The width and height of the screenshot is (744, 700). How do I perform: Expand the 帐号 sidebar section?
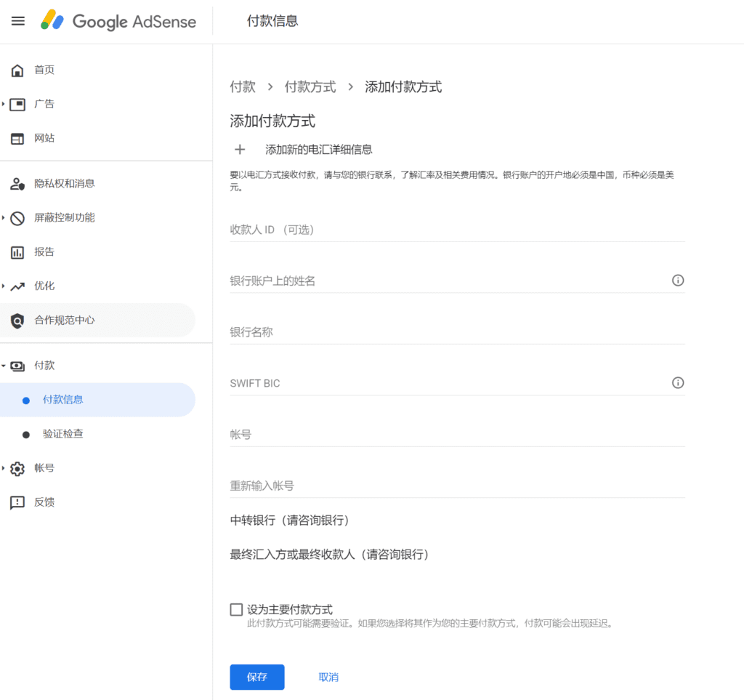coord(4,468)
